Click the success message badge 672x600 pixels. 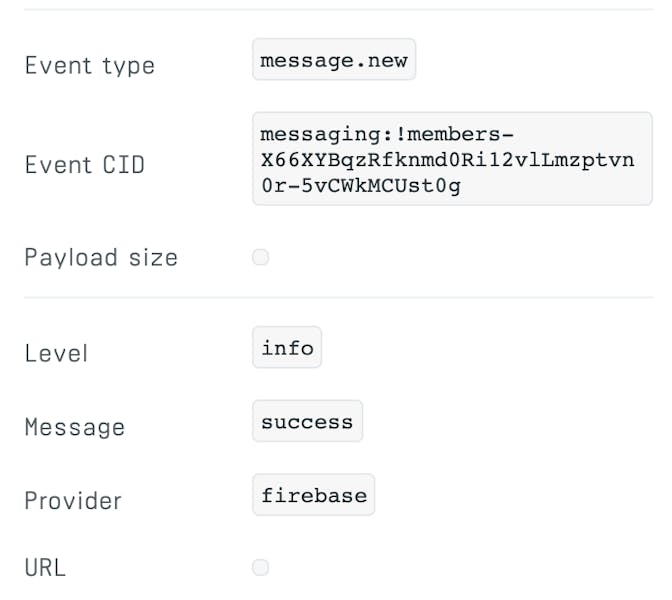click(x=307, y=422)
